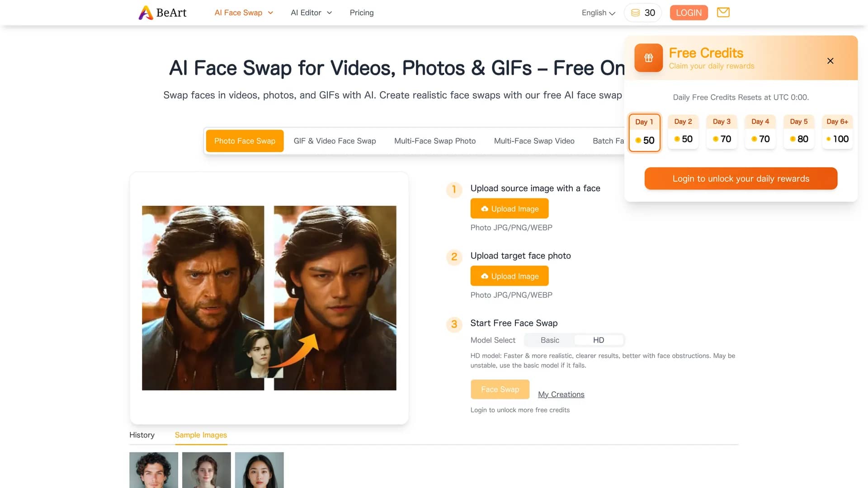Click the credits coin stack icon
This screenshot has height=488, width=868.
635,13
